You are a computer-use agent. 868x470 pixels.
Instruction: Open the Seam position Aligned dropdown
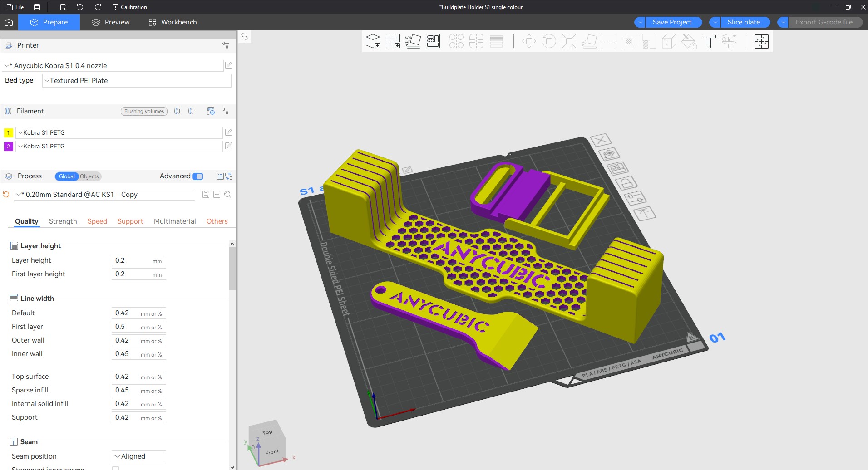(x=139, y=456)
